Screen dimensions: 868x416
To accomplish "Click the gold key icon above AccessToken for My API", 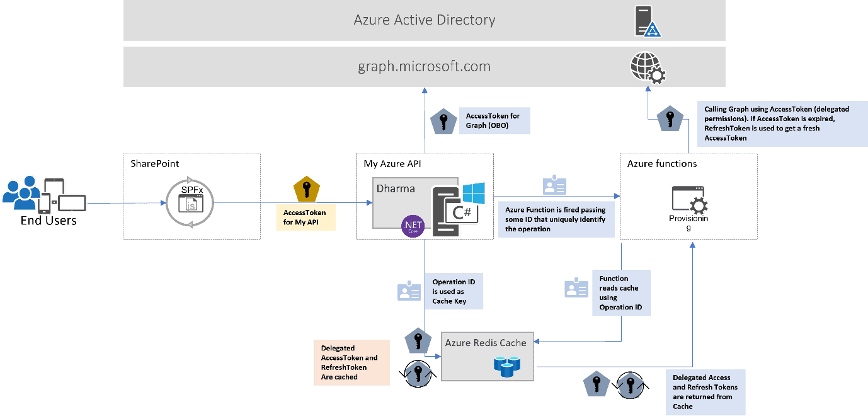I will [307, 190].
